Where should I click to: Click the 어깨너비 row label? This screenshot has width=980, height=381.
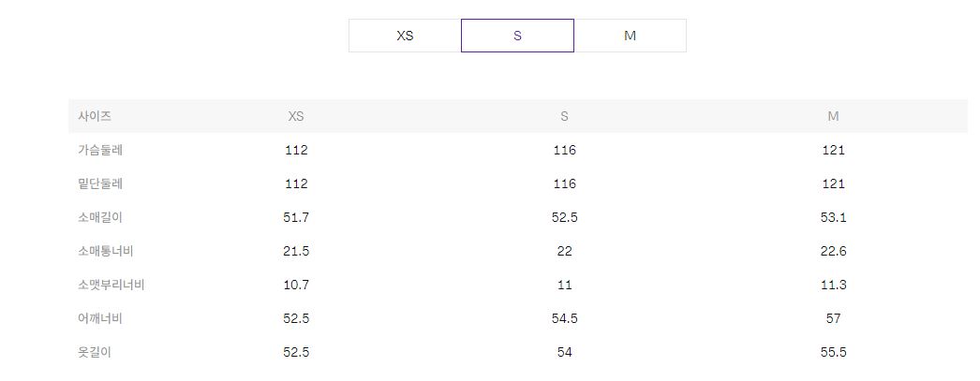click(100, 318)
